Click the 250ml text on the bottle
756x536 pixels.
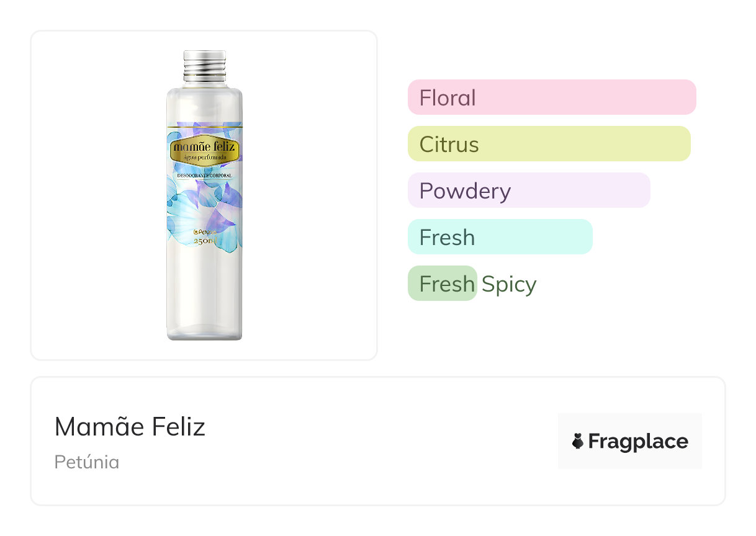205,241
